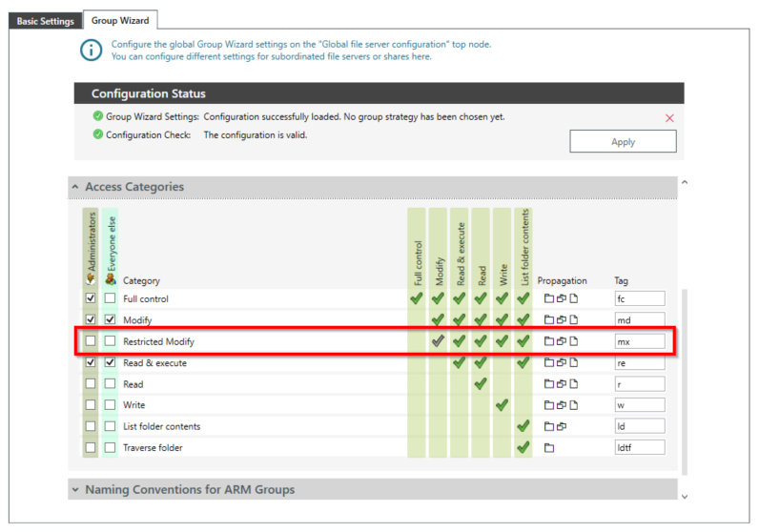Enable Everyone else for Restricted Modify
Screen dimensions: 759x532
click(x=111, y=341)
